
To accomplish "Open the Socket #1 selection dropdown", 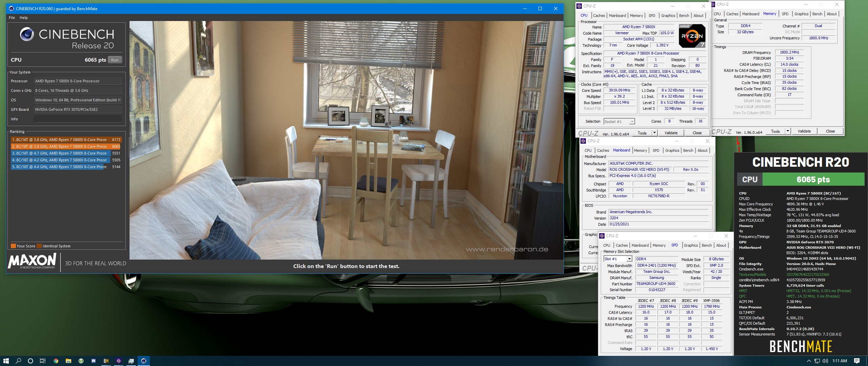I will click(619, 121).
